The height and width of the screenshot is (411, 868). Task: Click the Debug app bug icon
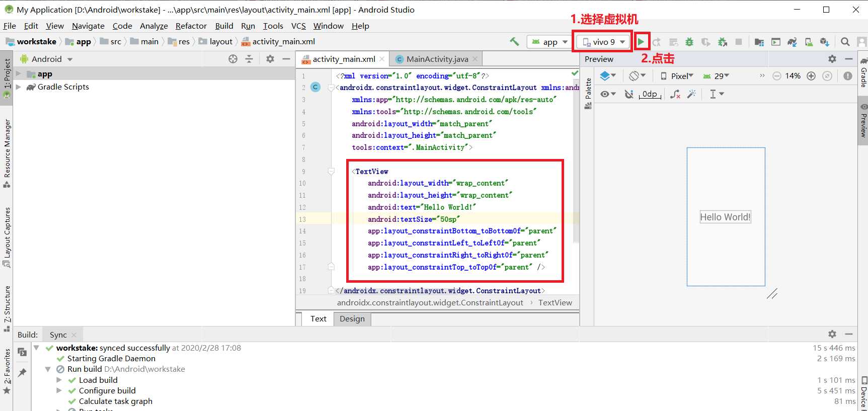tap(689, 42)
